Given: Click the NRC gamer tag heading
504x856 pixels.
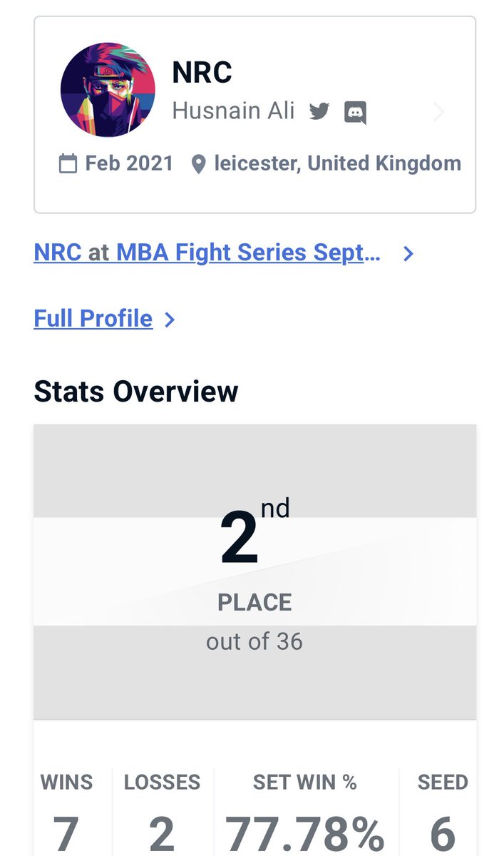Looking at the screenshot, I should (202, 73).
